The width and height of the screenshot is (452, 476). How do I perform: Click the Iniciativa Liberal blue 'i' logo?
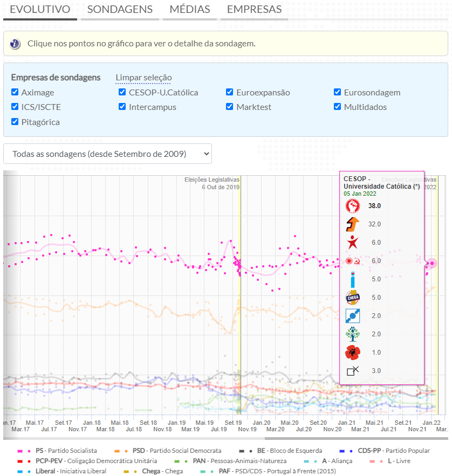pos(352,279)
